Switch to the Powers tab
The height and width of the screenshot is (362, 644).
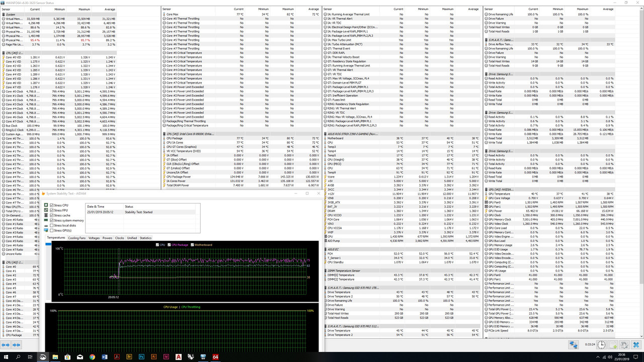coord(107,238)
